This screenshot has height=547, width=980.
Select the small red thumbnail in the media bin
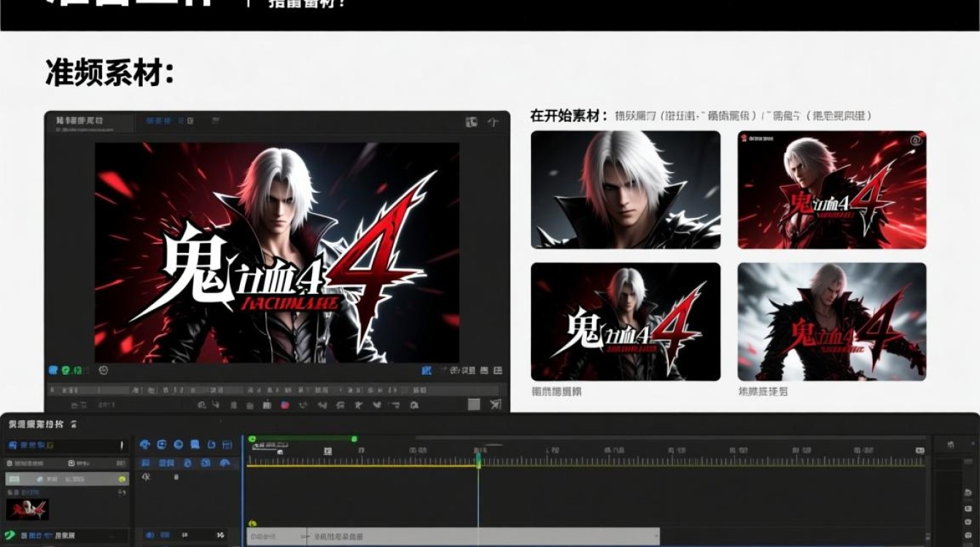(x=28, y=509)
